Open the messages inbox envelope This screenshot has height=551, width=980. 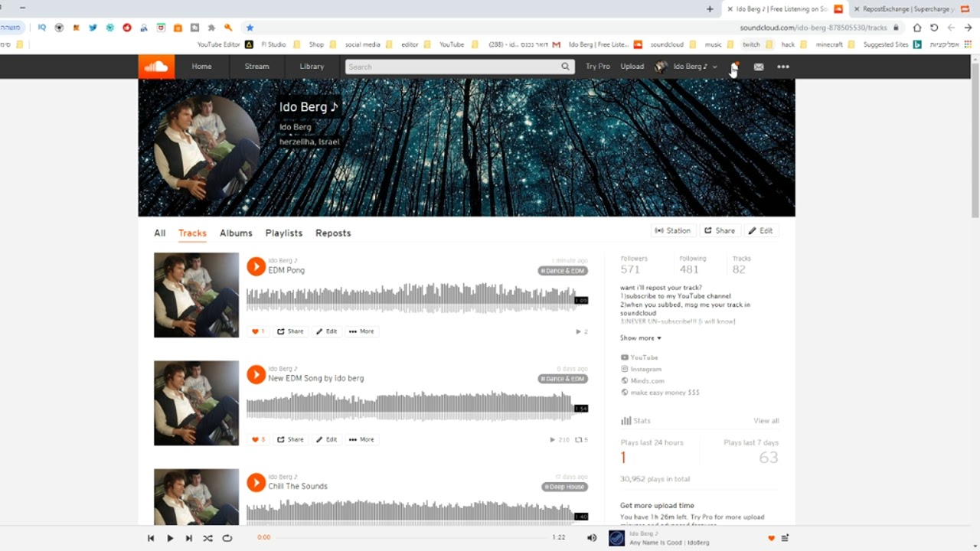(758, 67)
